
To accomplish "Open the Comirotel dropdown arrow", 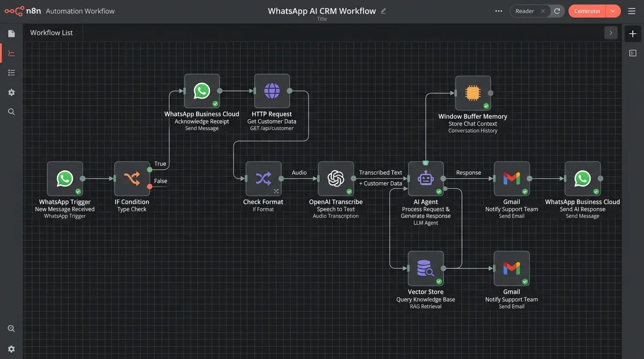I will click(613, 10).
